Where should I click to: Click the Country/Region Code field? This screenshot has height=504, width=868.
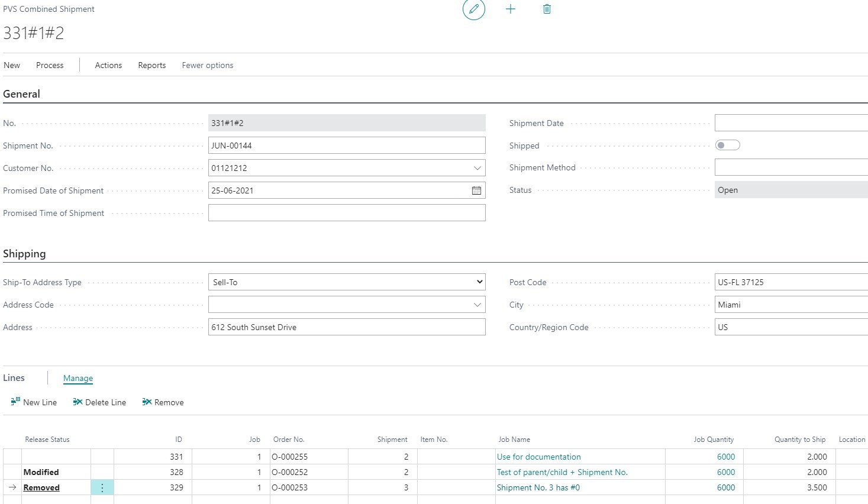click(x=791, y=327)
